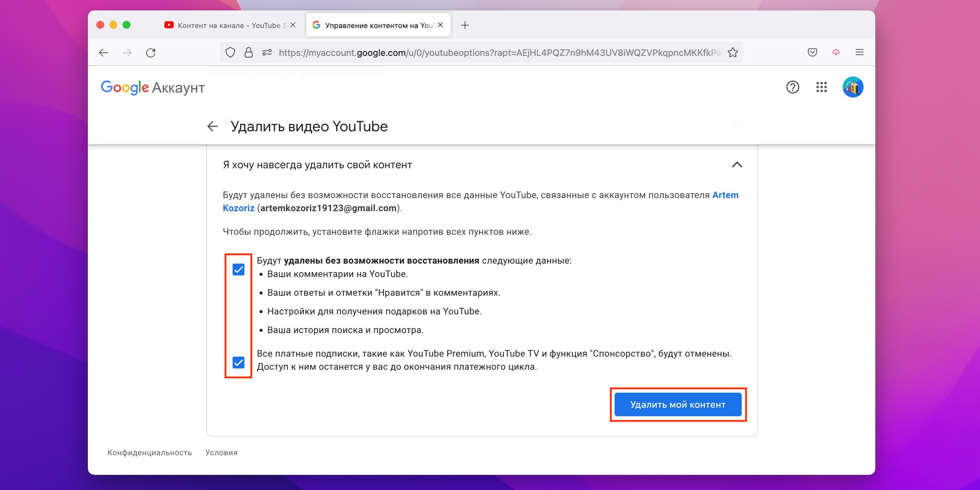
Task: Uncheck the permanently deleted data checkbox
Action: point(238,270)
